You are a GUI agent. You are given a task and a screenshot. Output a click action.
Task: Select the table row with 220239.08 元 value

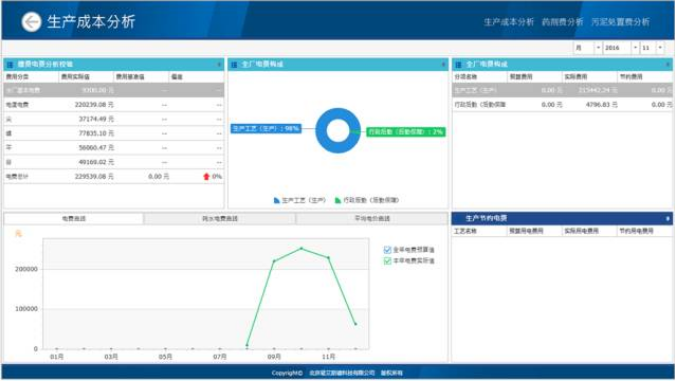(114, 105)
